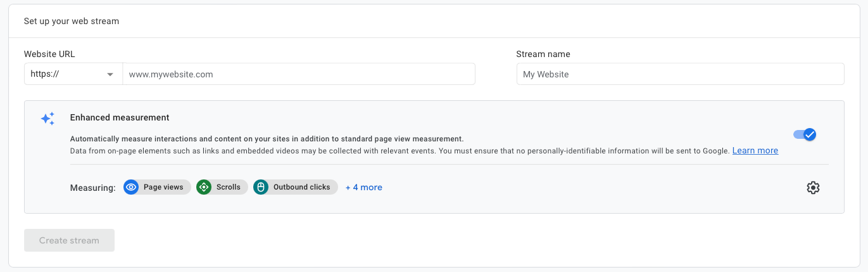Open the Learn more link
The image size is (868, 272).
755,151
